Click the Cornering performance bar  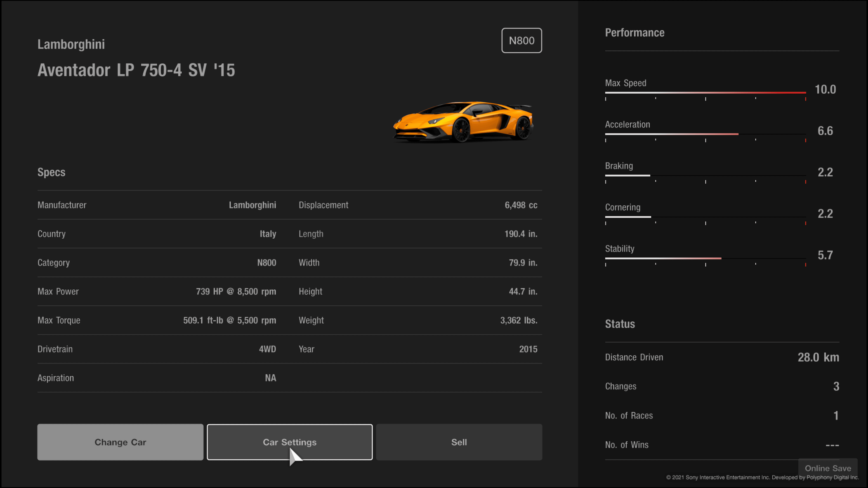[705, 217]
